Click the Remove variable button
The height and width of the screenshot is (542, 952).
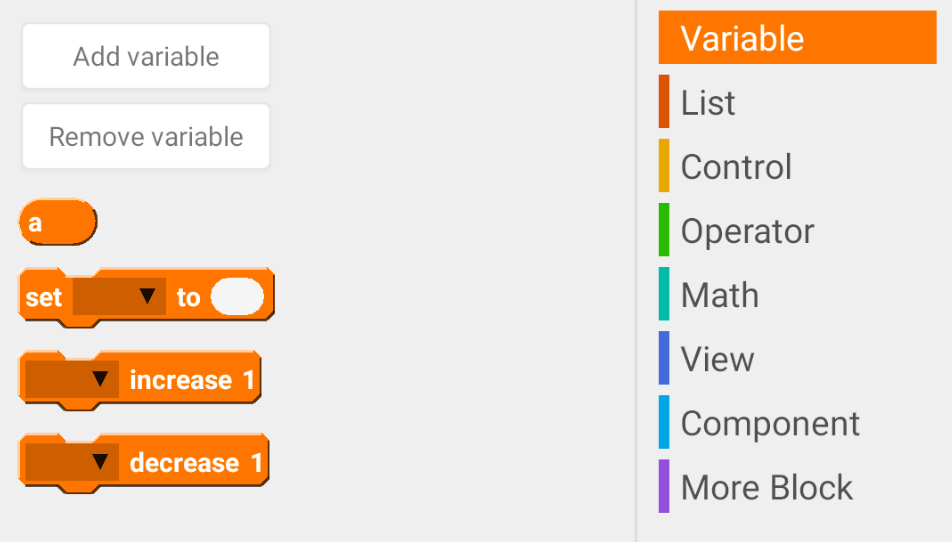(x=146, y=137)
